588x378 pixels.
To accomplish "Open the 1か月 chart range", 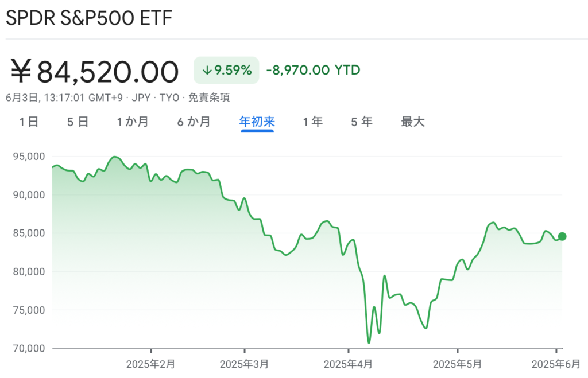I will (133, 122).
